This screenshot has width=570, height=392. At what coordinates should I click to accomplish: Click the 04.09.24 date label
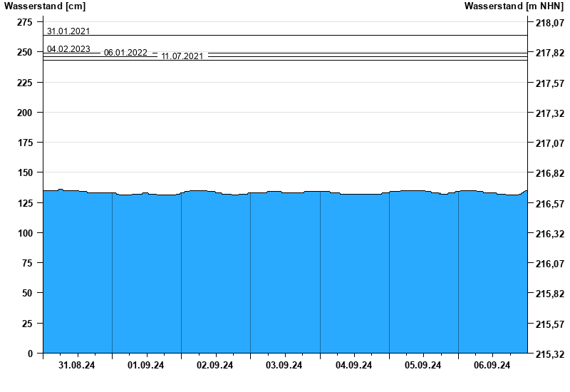(x=354, y=366)
